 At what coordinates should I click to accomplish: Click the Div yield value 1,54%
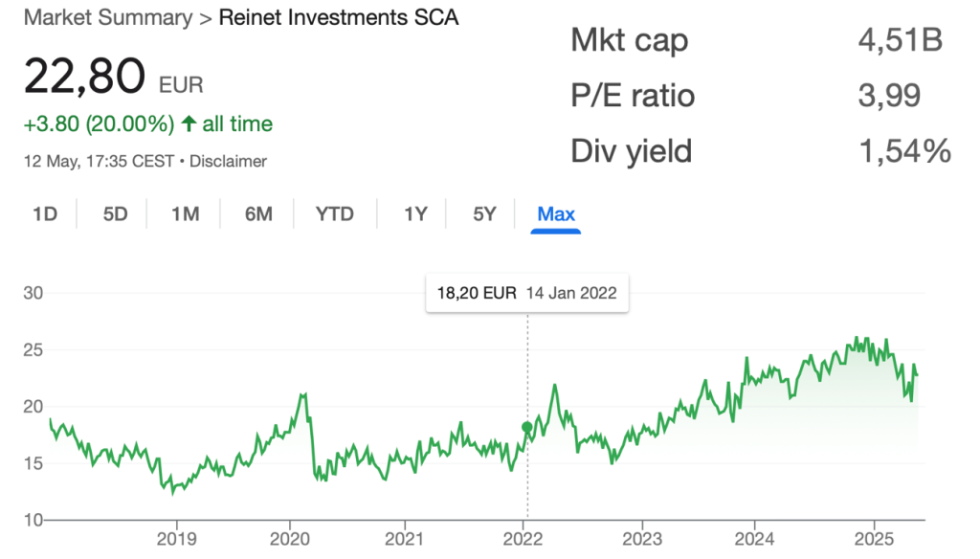903,151
